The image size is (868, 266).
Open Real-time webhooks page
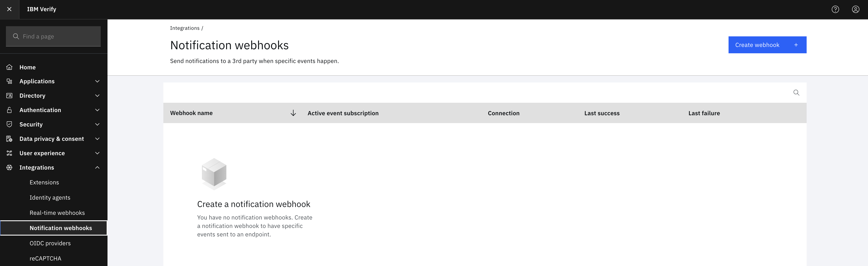tap(57, 213)
